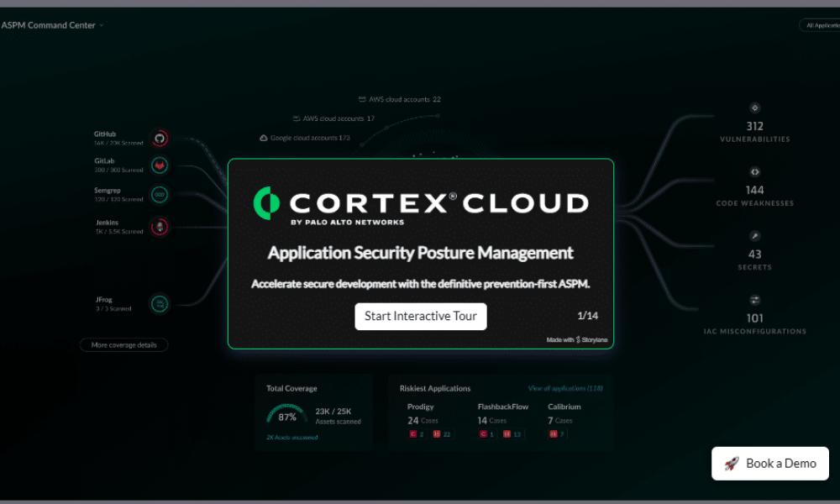Select the Jenkins source icon
The width and height of the screenshot is (840, 504).
coord(159,227)
